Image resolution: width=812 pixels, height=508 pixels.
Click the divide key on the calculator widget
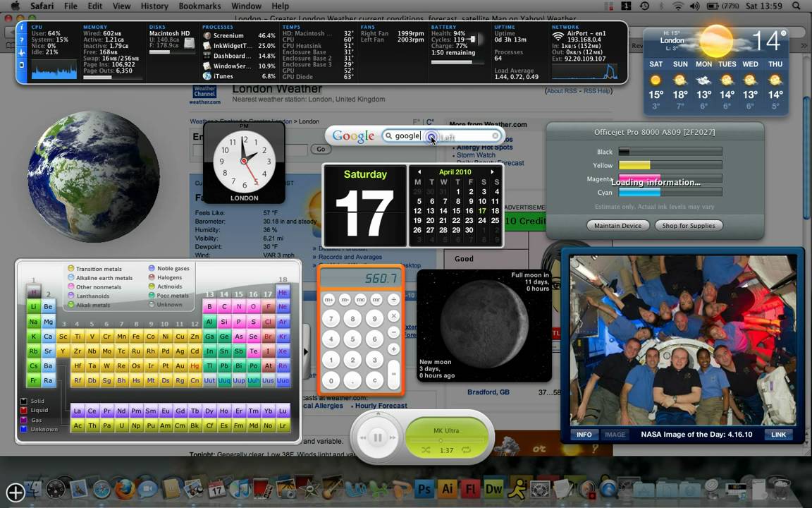pyautogui.click(x=393, y=300)
